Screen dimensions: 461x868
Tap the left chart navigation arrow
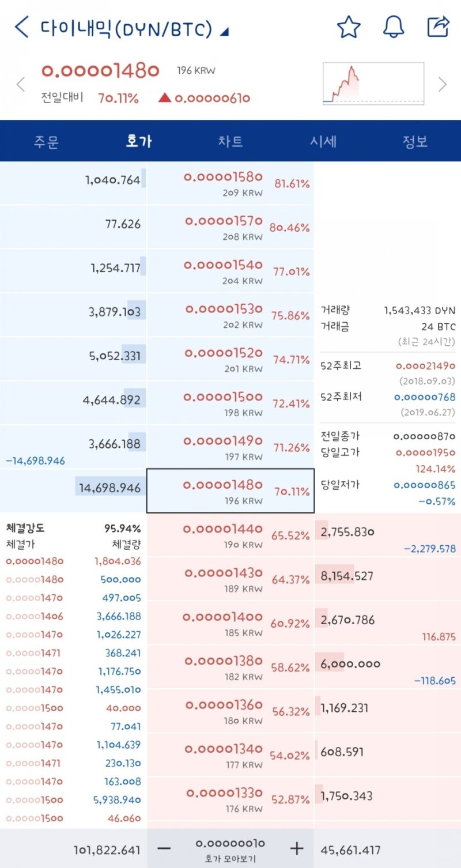pos(21,84)
